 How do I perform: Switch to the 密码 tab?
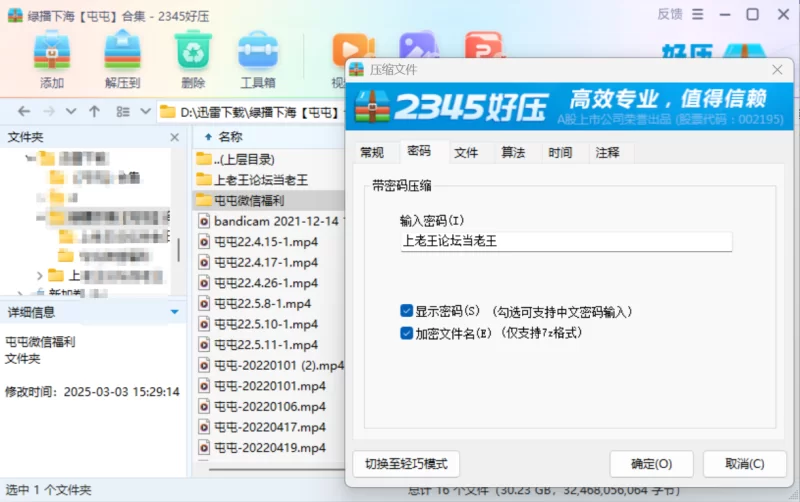[x=419, y=150]
